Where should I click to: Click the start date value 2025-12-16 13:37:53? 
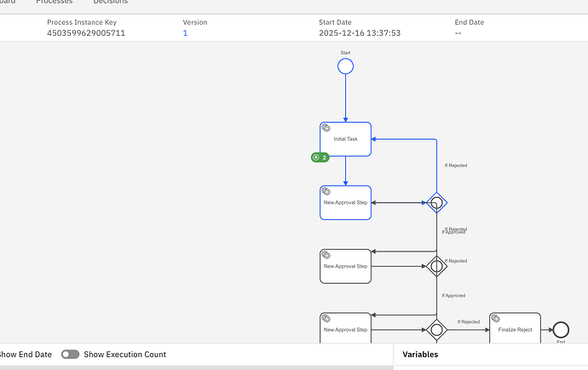coord(360,33)
